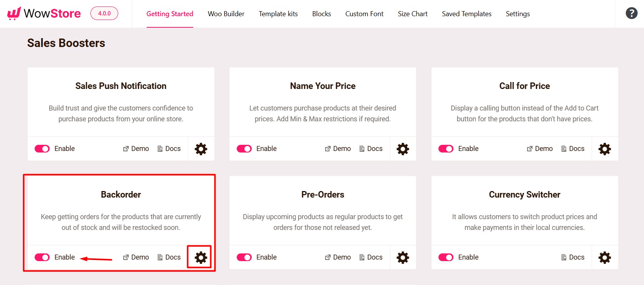Viewport: 644px width, 285px height.
Task: Open the Sales Push Notification Demo
Action: (x=135, y=149)
